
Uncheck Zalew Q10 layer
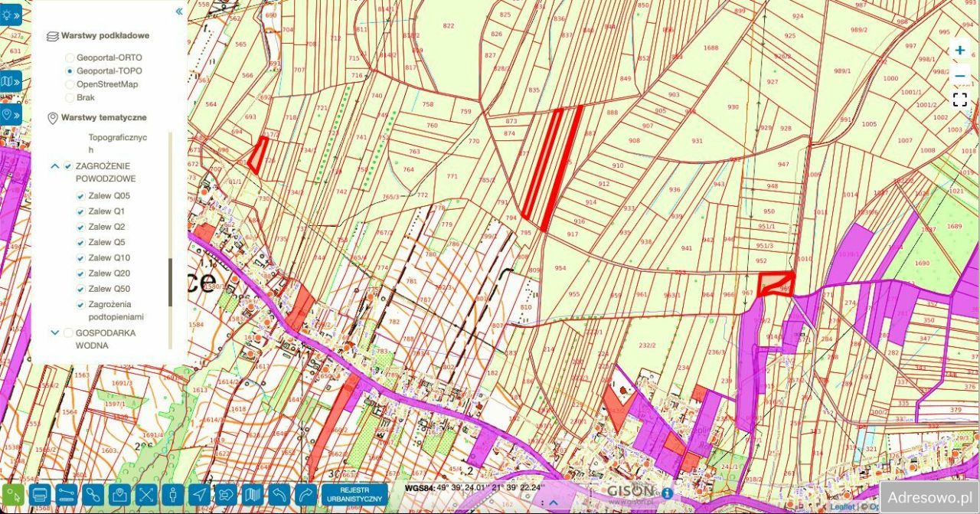click(x=80, y=258)
